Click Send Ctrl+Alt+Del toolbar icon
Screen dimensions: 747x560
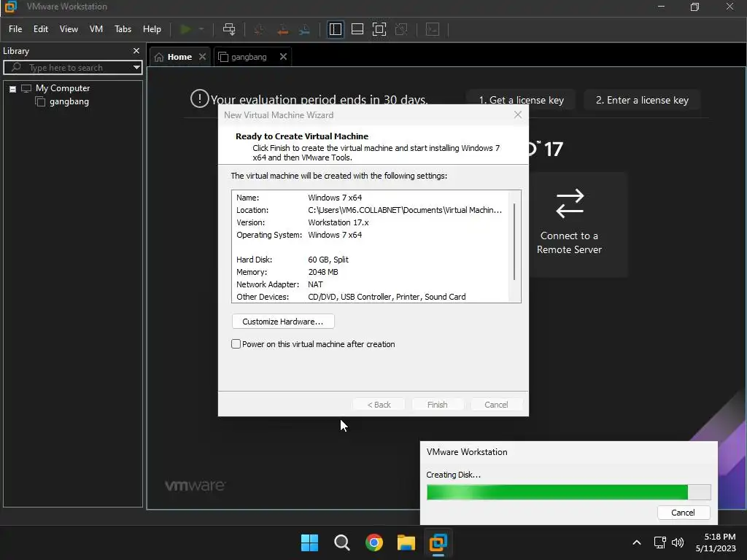coord(229,29)
